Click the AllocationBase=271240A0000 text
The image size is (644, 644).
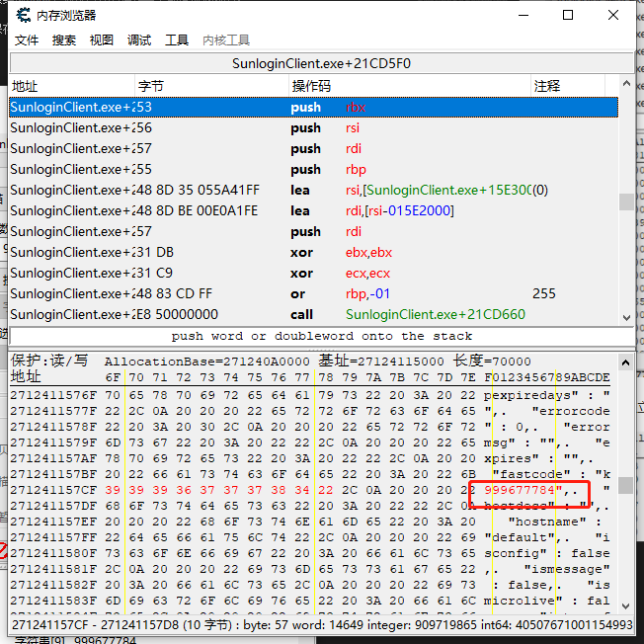[207, 362]
